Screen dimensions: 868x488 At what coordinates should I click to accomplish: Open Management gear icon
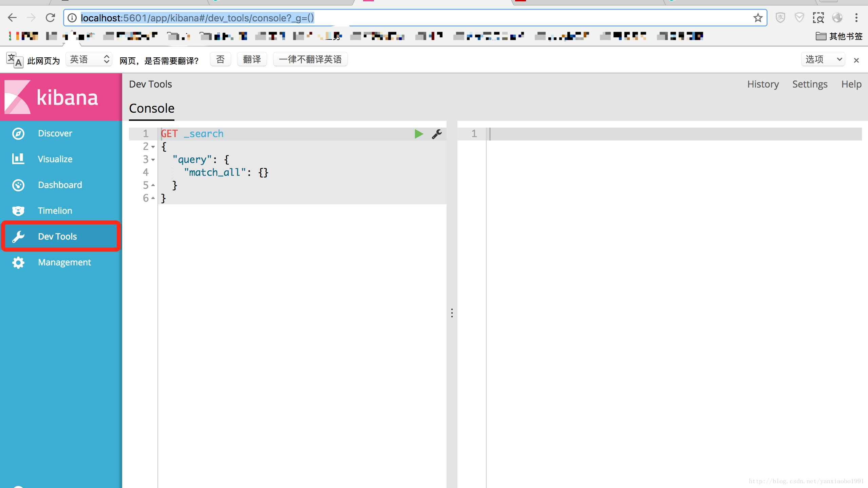tap(18, 262)
